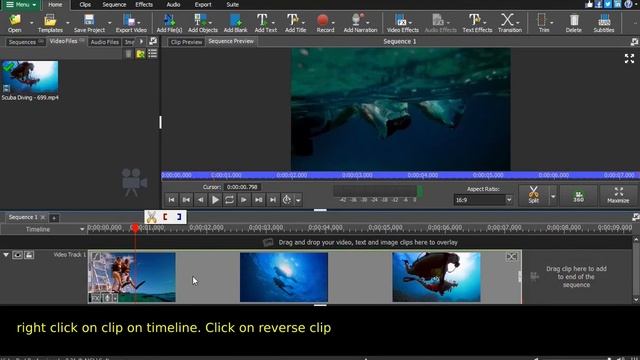Screen dimensions: 640x360
Task: Click the transition icon at the end of the last clip
Action: tap(511, 257)
